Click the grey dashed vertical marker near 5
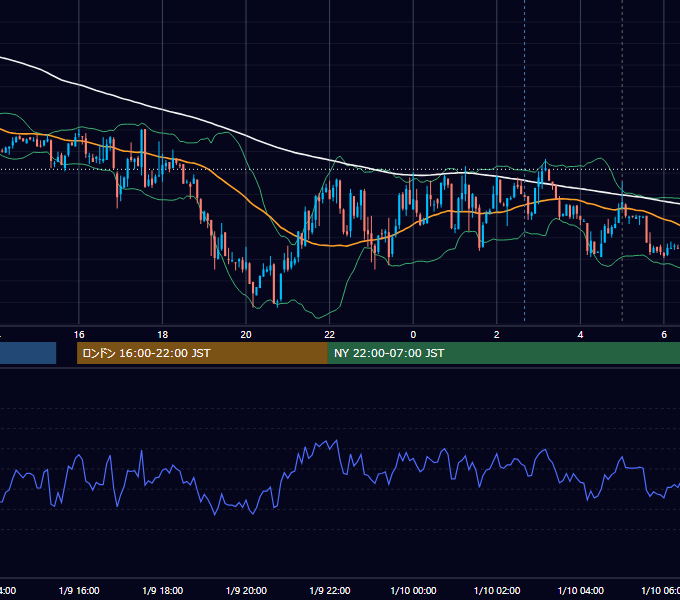This screenshot has width=680, height=600. (622, 160)
